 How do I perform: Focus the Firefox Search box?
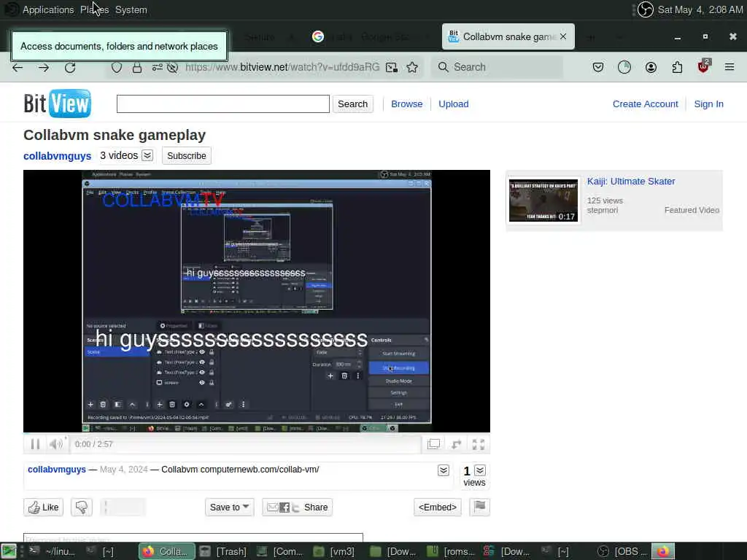pyautogui.click(x=498, y=67)
